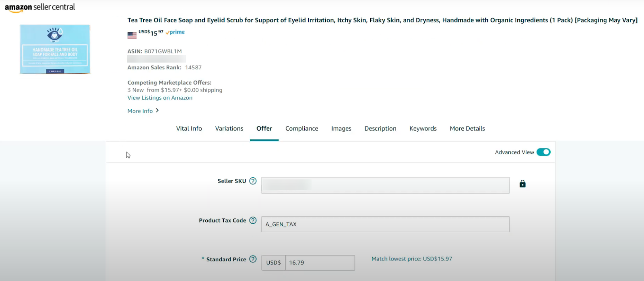The image size is (644, 281).
Task: Go to the More Details tab
Action: click(467, 129)
